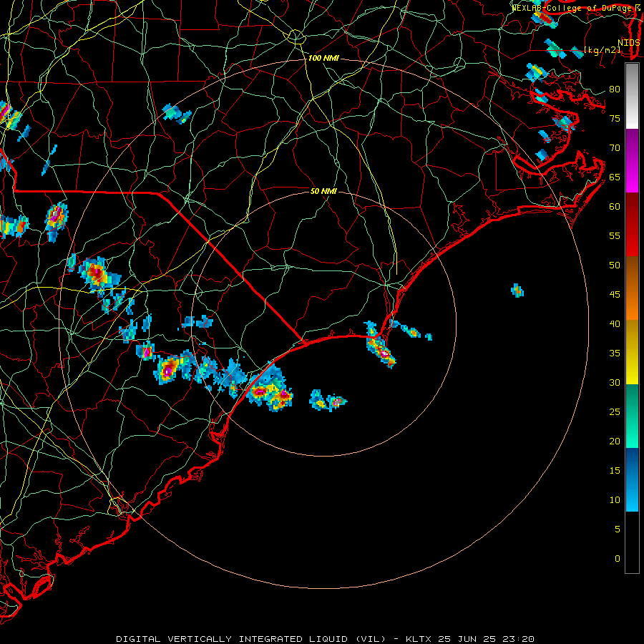Click the '100 NMI' range ring label
This screenshot has height=644, width=644.
coord(323,59)
